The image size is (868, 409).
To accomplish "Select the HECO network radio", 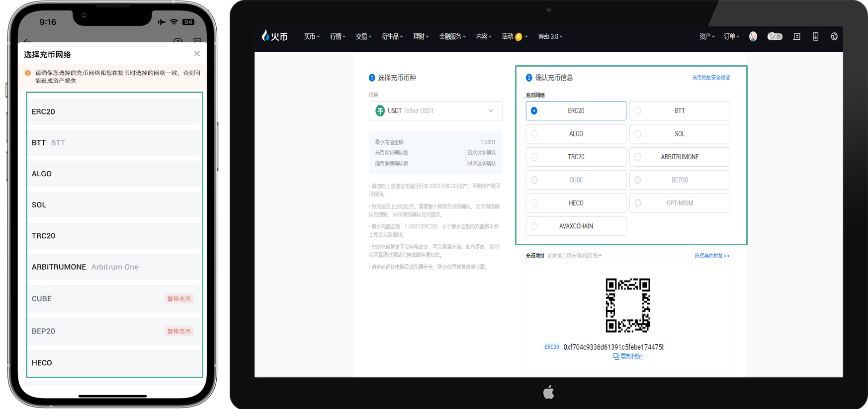I will click(x=534, y=203).
